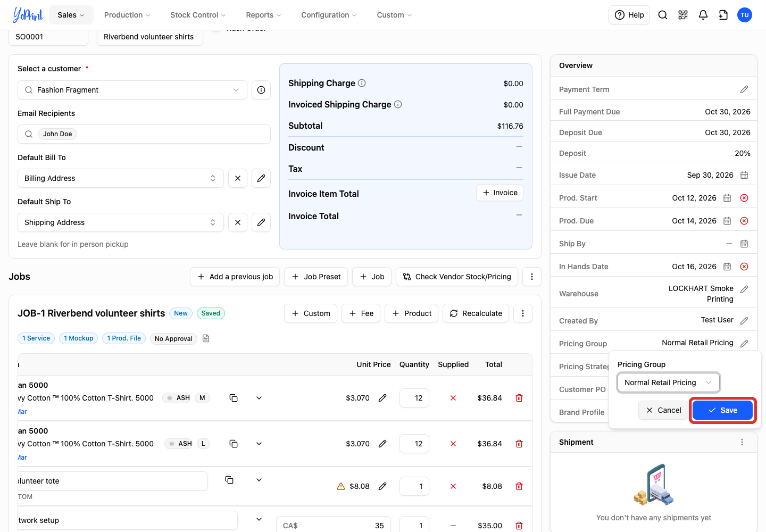The width and height of the screenshot is (766, 532).
Task: Click Add a previous job button
Action: 235,277
